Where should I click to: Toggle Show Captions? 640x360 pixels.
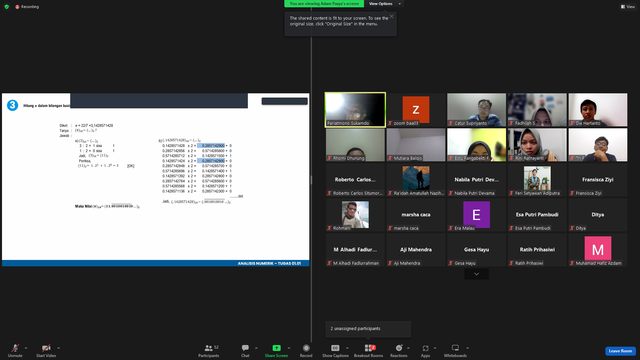(335, 350)
